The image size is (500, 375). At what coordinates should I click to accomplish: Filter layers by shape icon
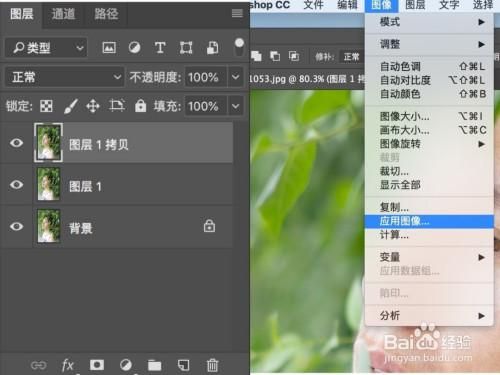tap(186, 48)
